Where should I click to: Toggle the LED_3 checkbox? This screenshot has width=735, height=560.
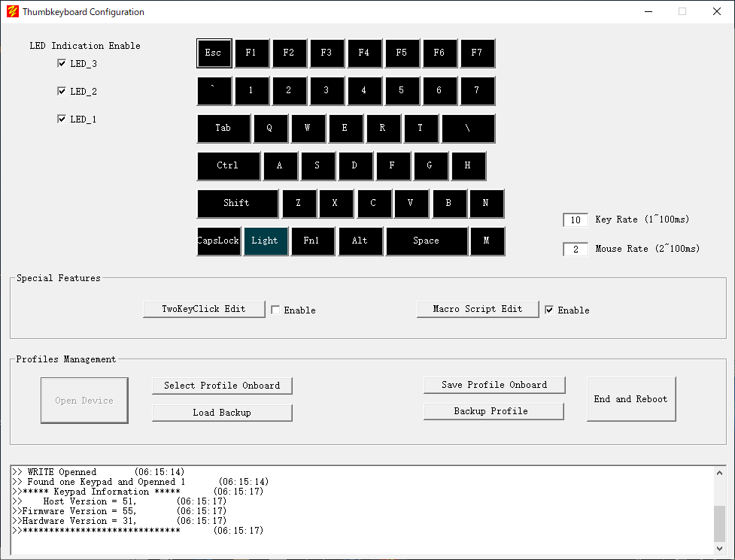tap(62, 63)
